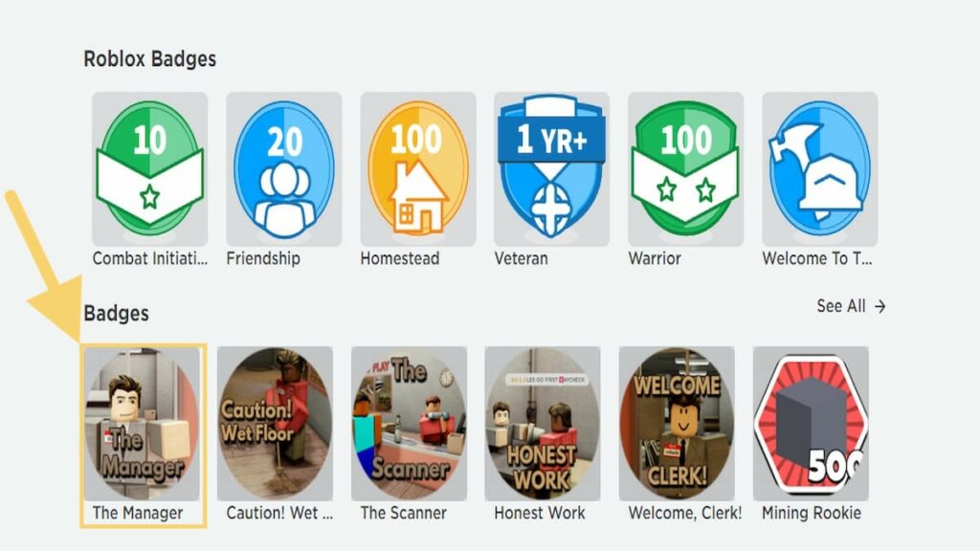
Task: Open the Veteran 1 YR+ badge icon
Action: [551, 168]
